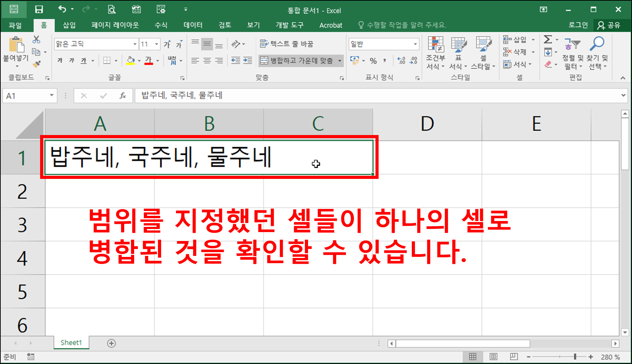Image resolution: width=632 pixels, height=364 pixels.
Task: Open the fill color dropdown arrow
Action: click(x=139, y=61)
